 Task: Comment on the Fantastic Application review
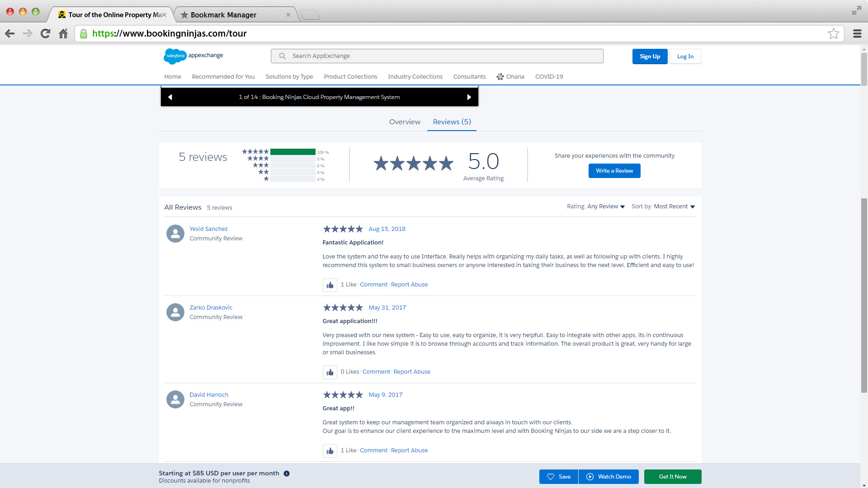point(373,285)
